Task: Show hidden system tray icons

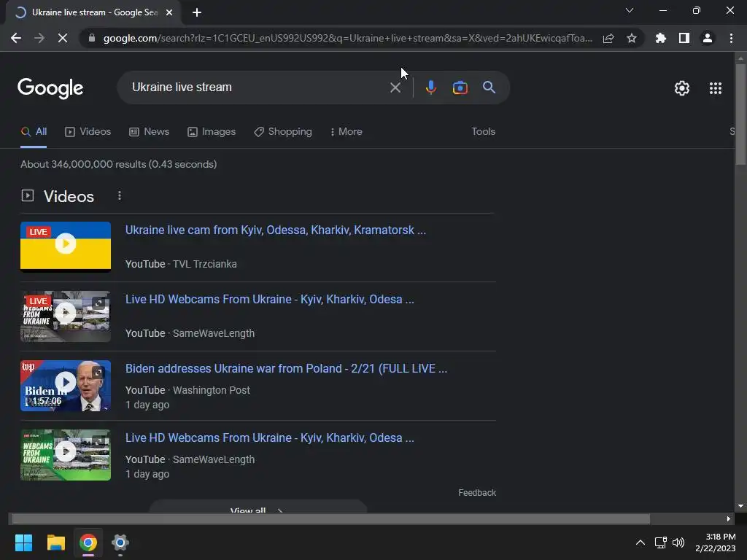Action: click(x=640, y=542)
